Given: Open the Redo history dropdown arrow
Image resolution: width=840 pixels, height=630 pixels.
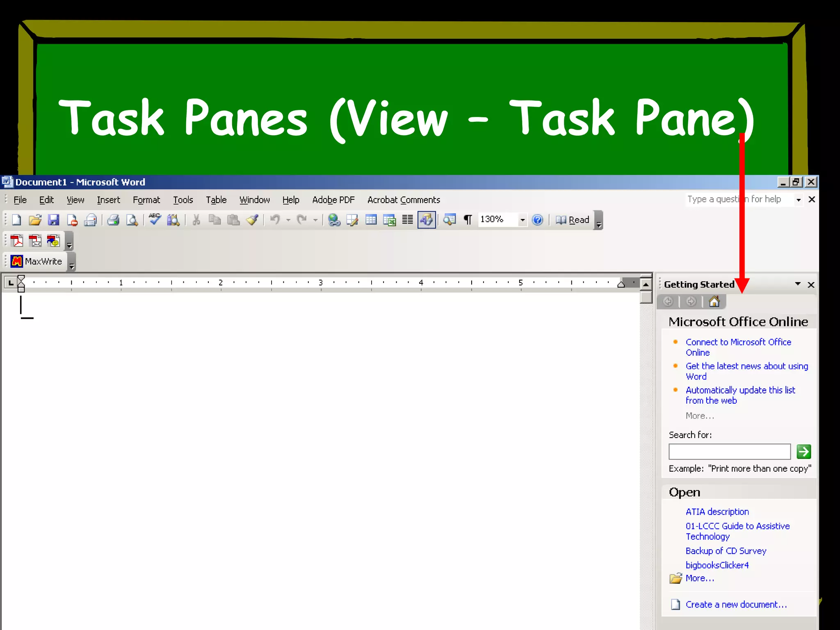Looking at the screenshot, I should tap(315, 220).
